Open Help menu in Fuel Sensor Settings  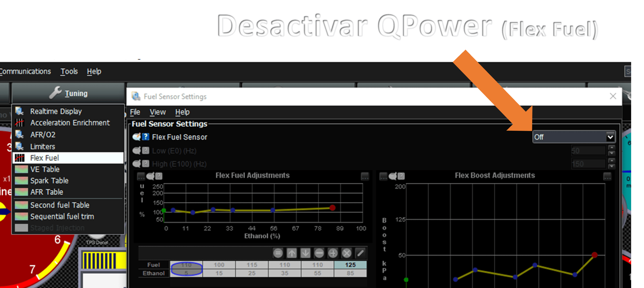pos(182,112)
